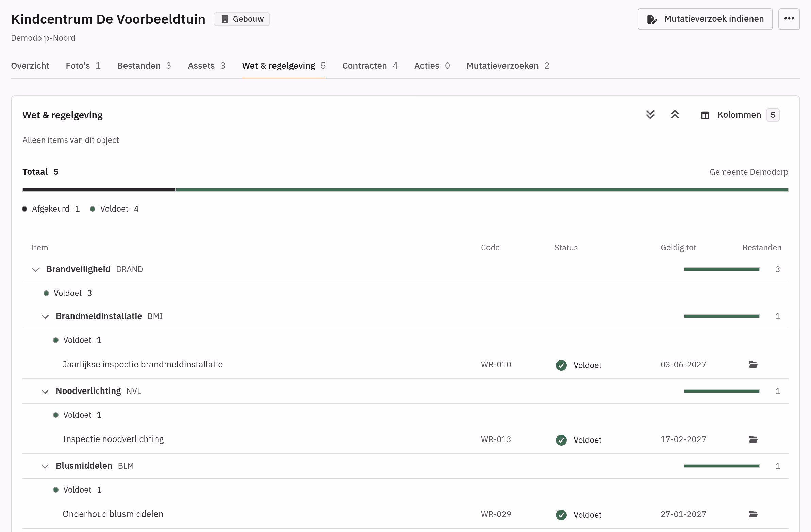Select the Wet & regelgeving tab
The image size is (811, 532).
(284, 66)
